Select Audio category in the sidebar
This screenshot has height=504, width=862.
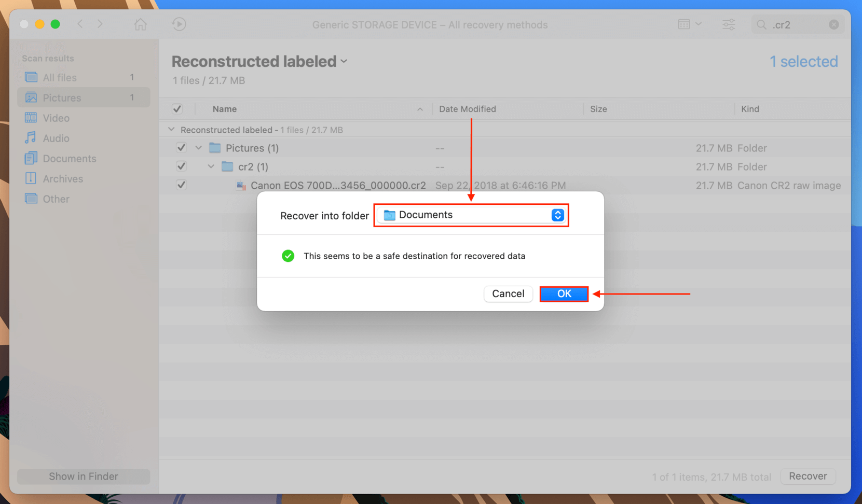(84, 138)
